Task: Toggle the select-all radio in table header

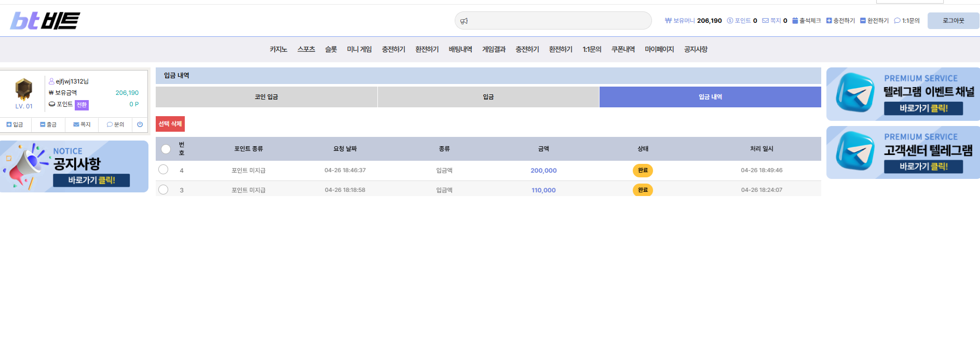Action: [x=166, y=149]
